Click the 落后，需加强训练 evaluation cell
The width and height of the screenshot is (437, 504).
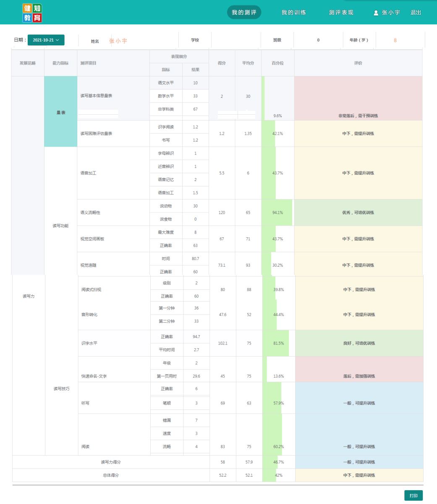click(359, 369)
